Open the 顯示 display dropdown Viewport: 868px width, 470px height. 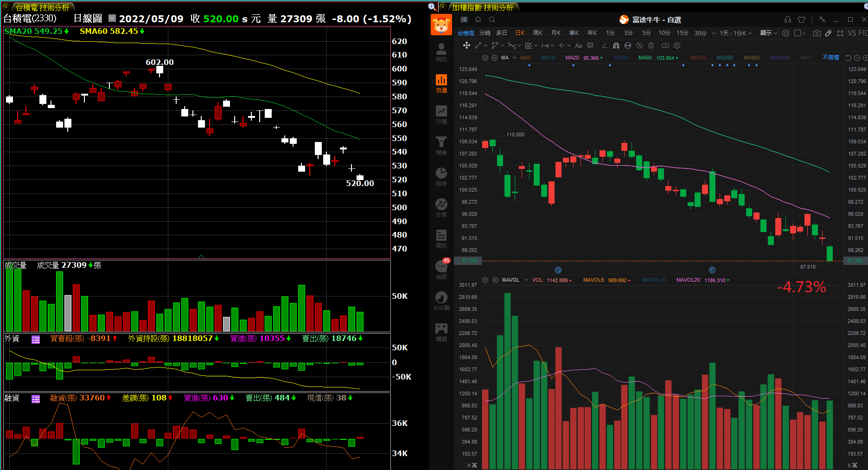coord(768,33)
